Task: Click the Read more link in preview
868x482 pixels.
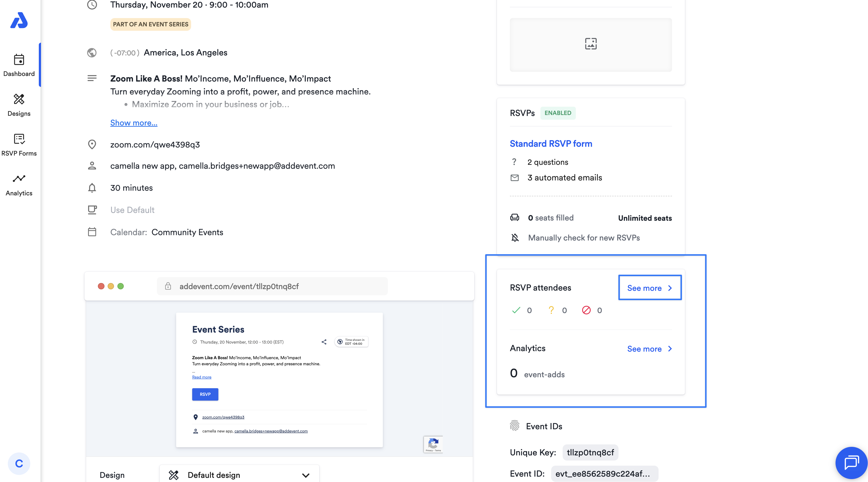Action: pos(202,377)
